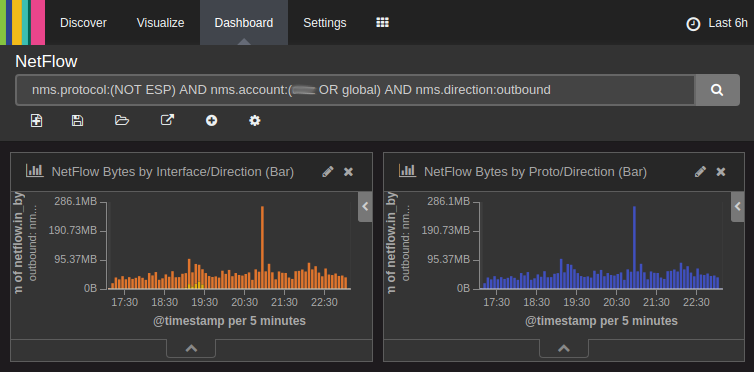Open dashboard options gear icon

tap(255, 121)
